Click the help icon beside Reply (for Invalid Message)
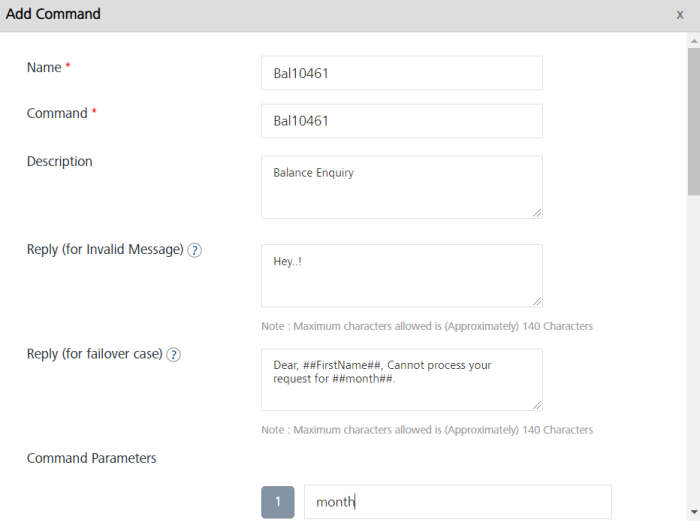Viewport: 700px width, 523px height. tap(195, 250)
